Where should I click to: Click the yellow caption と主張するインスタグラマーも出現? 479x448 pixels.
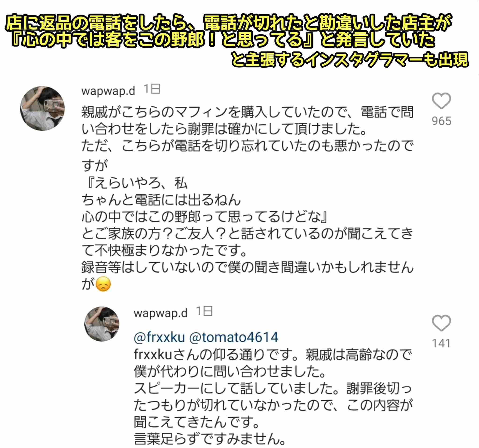(x=350, y=59)
